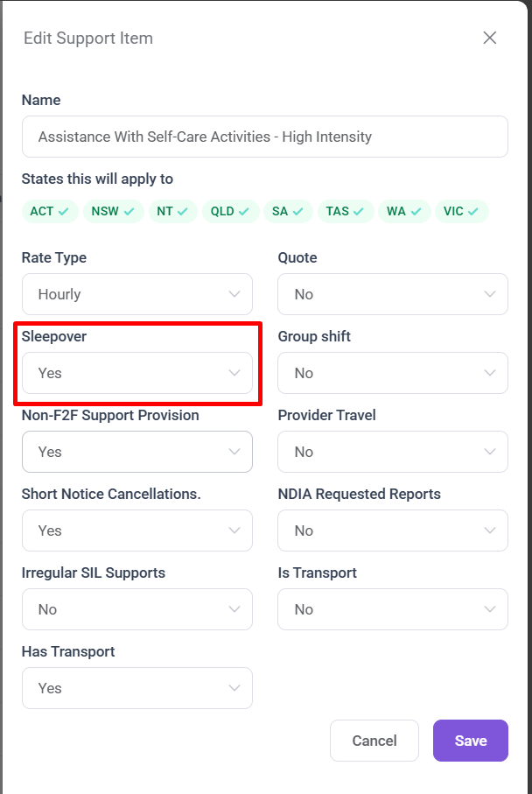Toggle the TAS state chip
The image size is (532, 794).
[x=346, y=211]
